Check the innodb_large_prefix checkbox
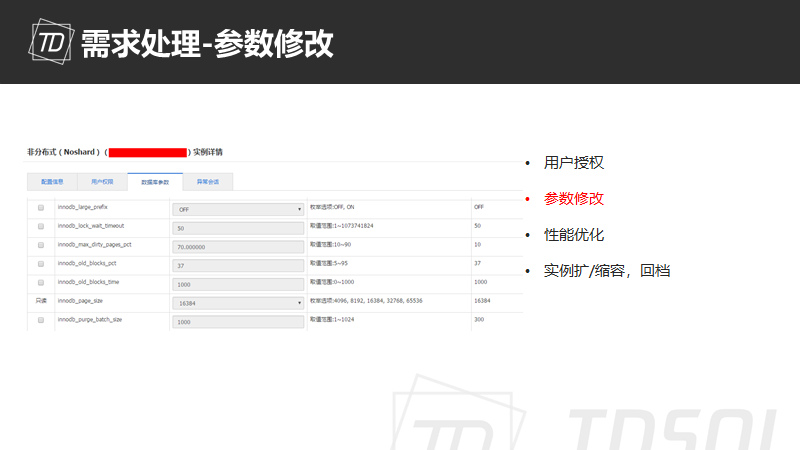Screen dimensions: 800x450 click(41, 208)
